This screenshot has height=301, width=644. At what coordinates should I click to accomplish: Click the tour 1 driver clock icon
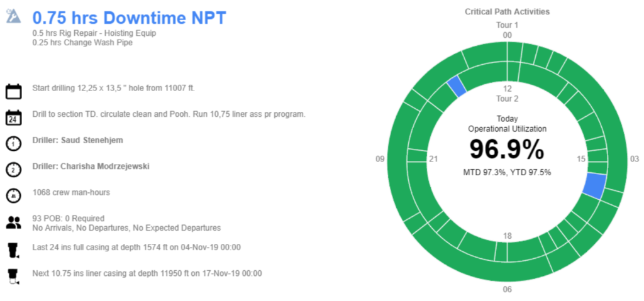[x=14, y=144]
